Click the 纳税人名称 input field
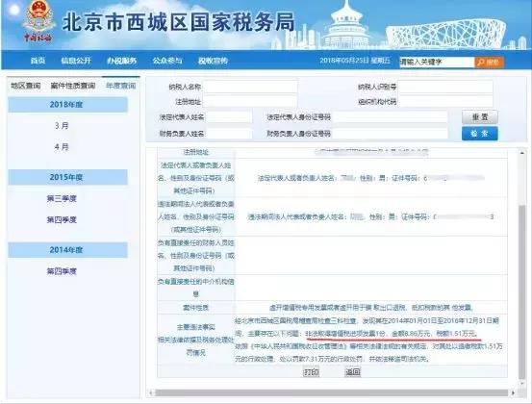The width and height of the screenshot is (532, 404). 250,87
